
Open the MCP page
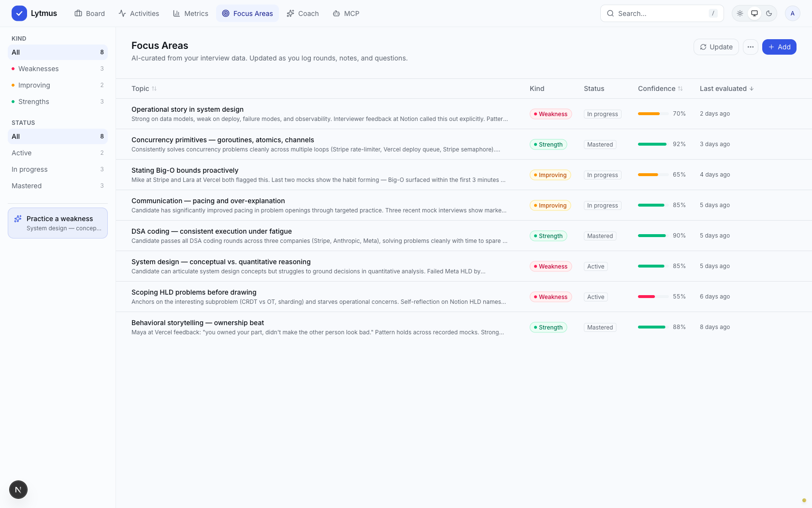point(346,14)
